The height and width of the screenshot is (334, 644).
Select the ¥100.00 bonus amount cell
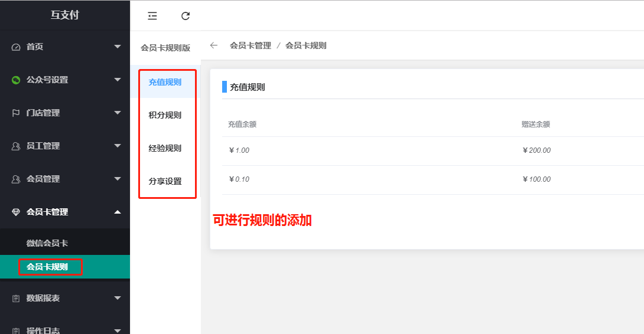[x=536, y=179]
